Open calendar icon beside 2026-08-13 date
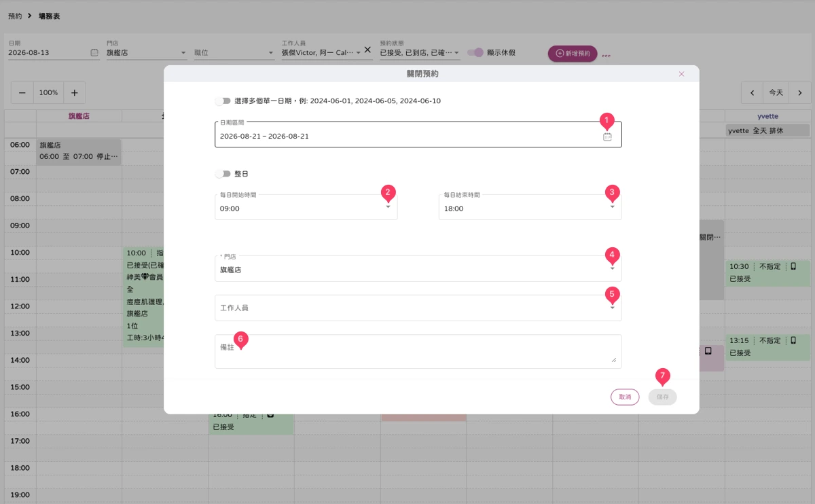 tap(94, 52)
